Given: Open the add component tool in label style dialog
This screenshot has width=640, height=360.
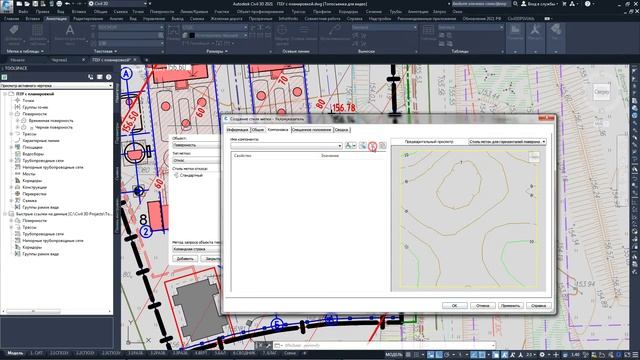Looking at the screenshot, I should (350, 146).
